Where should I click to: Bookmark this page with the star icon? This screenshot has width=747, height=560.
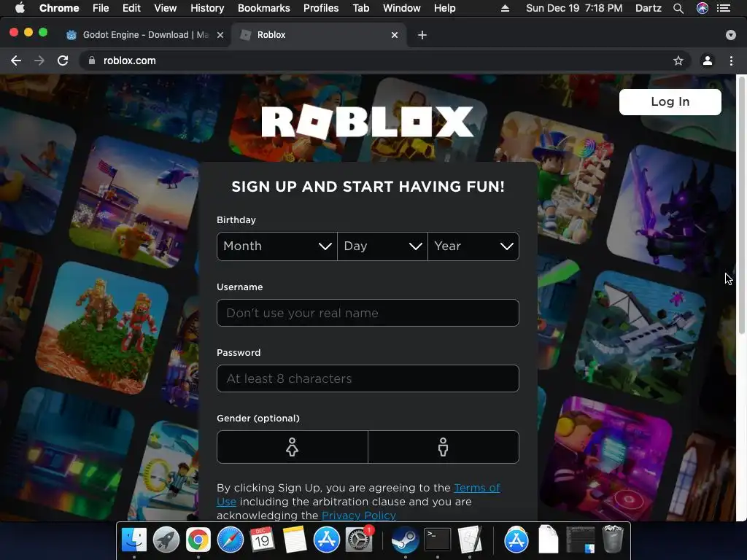[x=678, y=61]
